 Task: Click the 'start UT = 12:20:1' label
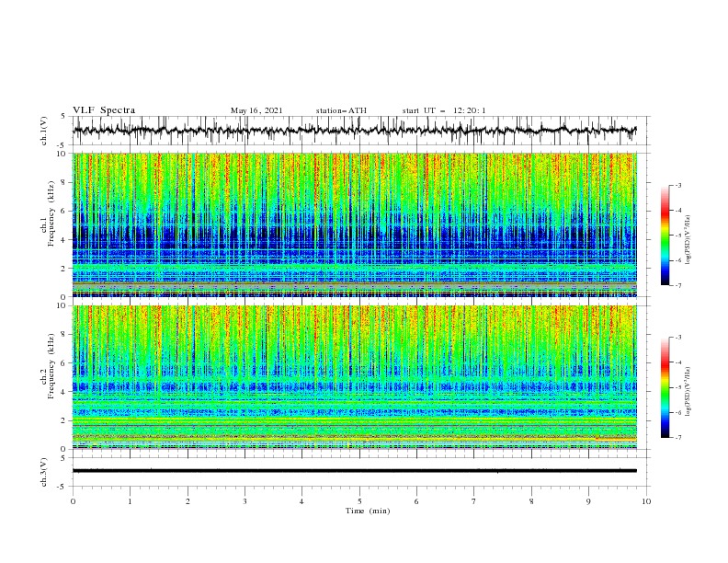tap(444, 110)
